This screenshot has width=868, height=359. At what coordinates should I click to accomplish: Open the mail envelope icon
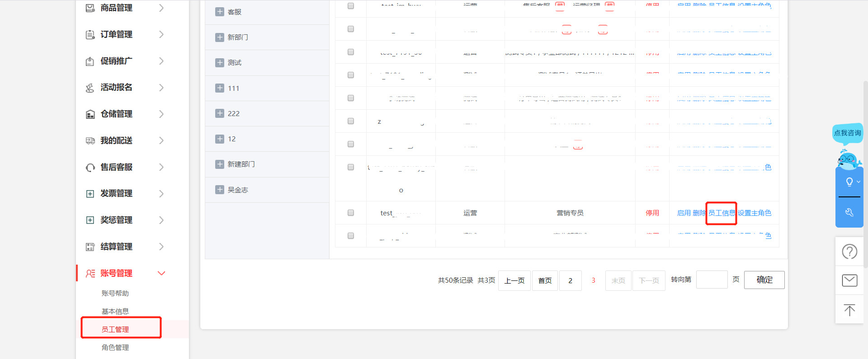849,280
